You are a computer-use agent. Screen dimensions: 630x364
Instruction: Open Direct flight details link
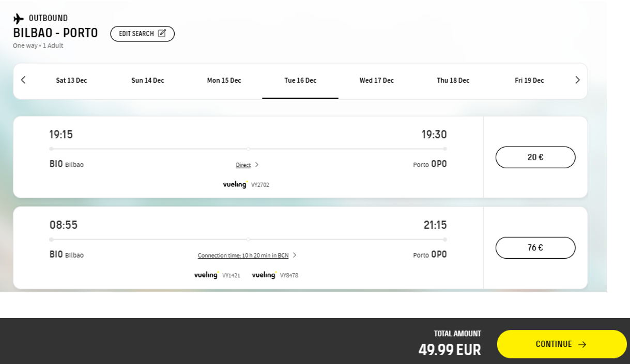pos(243,165)
